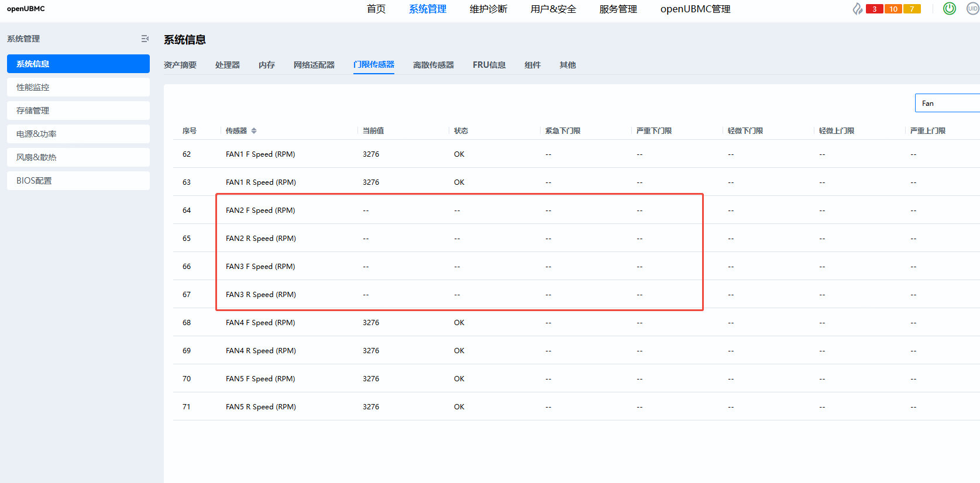The width and height of the screenshot is (980, 483).
Task: Click the flame alarm icon
Action: pos(857,9)
